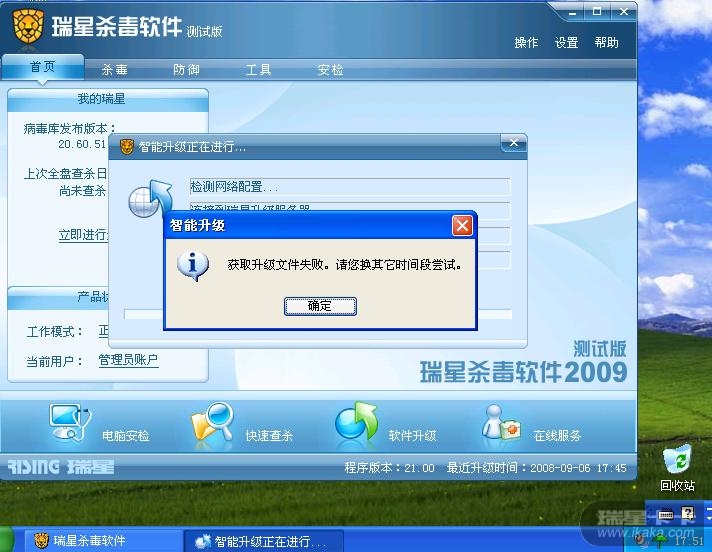The height and width of the screenshot is (552, 712).
Task: Click the green umbrella tray icon
Action: (x=661, y=541)
